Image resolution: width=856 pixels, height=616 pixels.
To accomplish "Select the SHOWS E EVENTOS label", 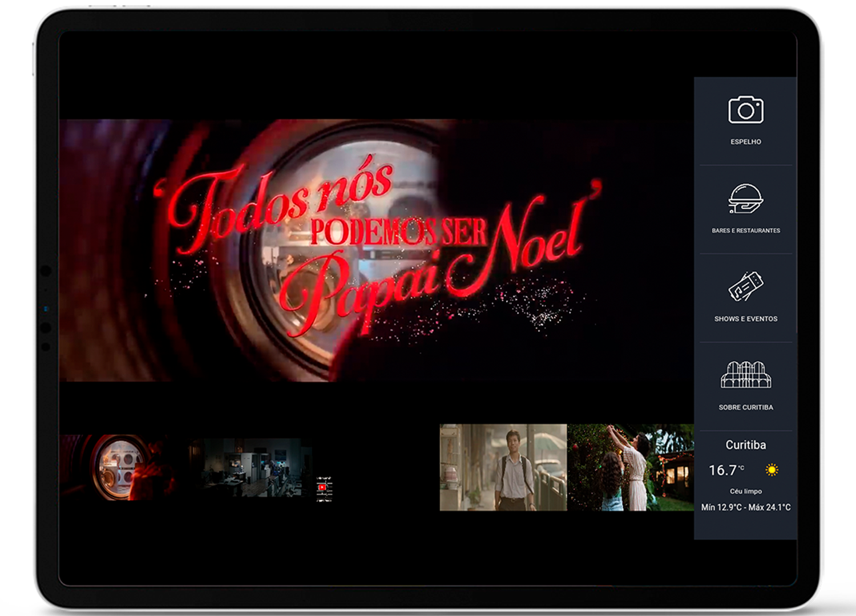I will [x=746, y=319].
